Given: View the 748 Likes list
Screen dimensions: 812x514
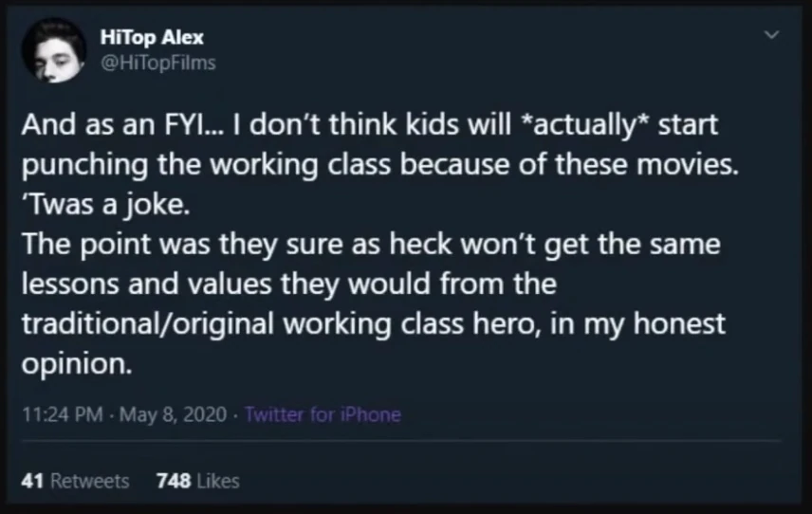Looking at the screenshot, I should pyautogui.click(x=197, y=481).
